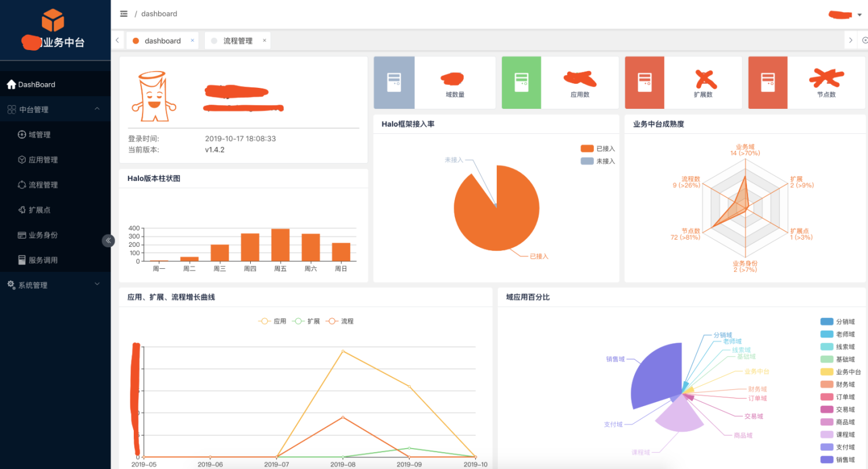868x469 pixels.
Task: Click the green 应用数 card icon
Action: [x=521, y=83]
